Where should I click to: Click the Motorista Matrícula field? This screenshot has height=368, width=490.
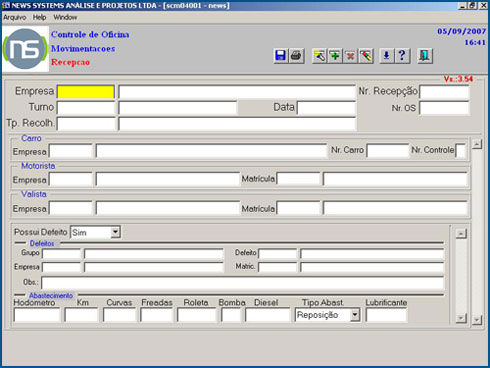coord(298,179)
